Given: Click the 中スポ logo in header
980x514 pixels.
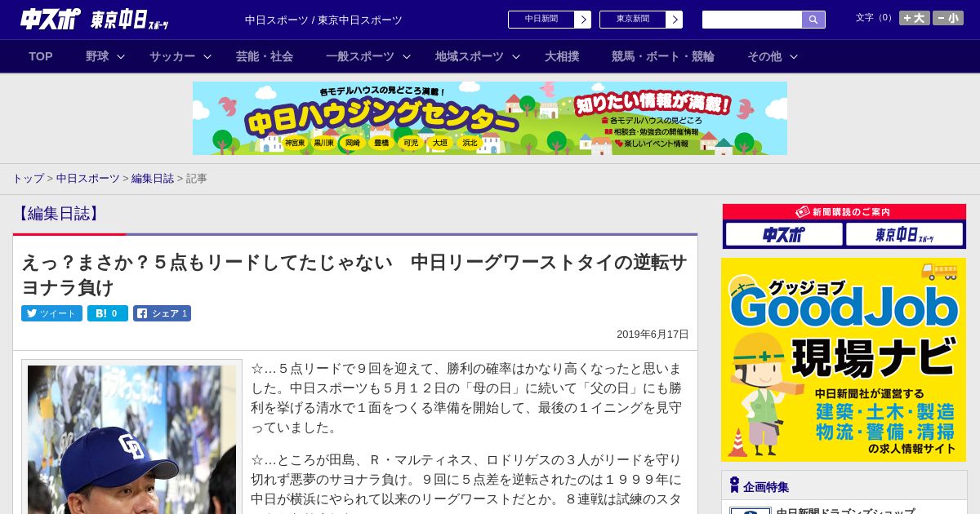Looking at the screenshot, I should click(x=51, y=19).
